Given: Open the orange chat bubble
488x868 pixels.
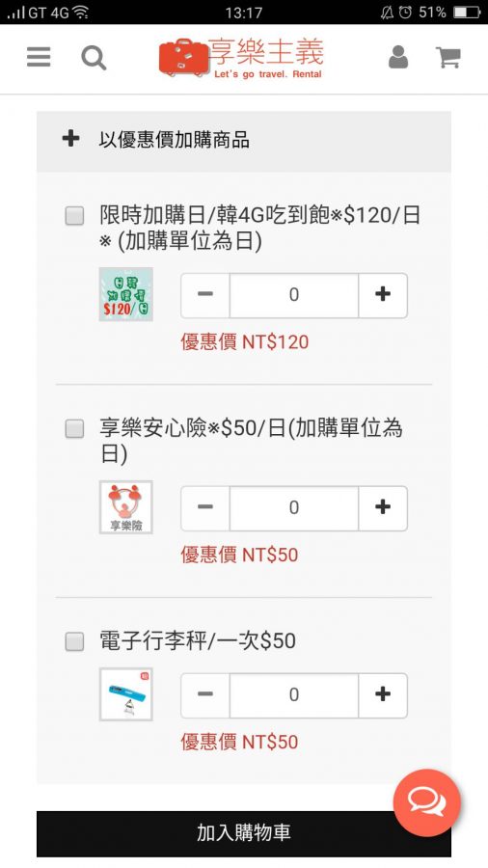Looking at the screenshot, I should (426, 802).
